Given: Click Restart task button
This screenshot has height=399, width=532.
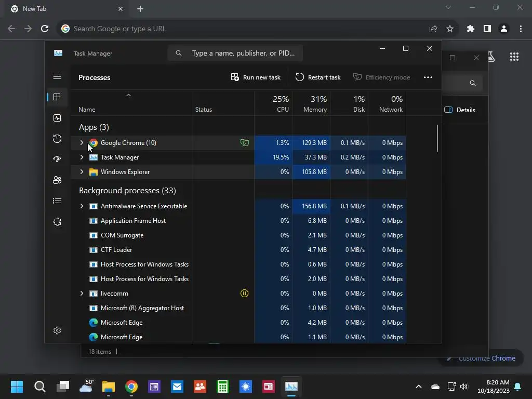Looking at the screenshot, I should tap(318, 77).
